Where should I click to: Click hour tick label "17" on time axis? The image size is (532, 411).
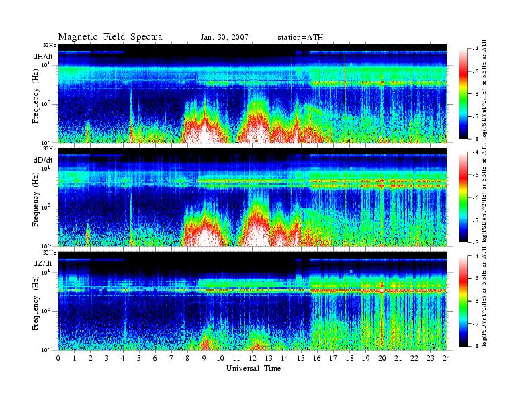[334, 358]
